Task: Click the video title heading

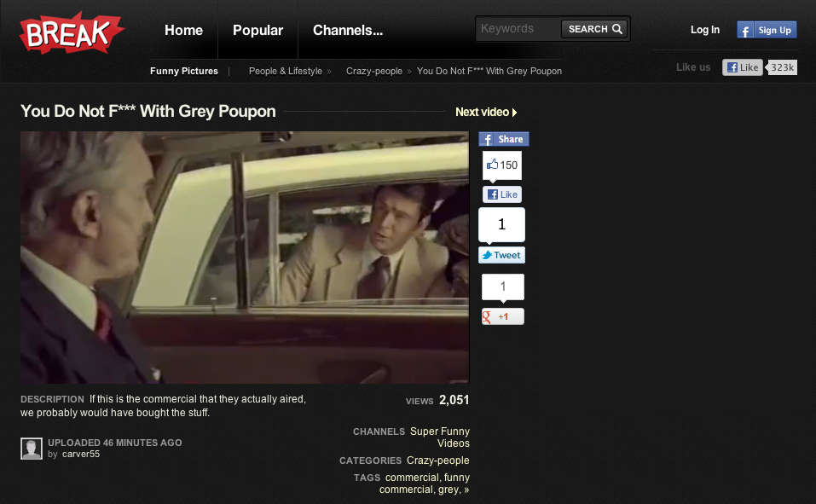Action: click(x=148, y=111)
